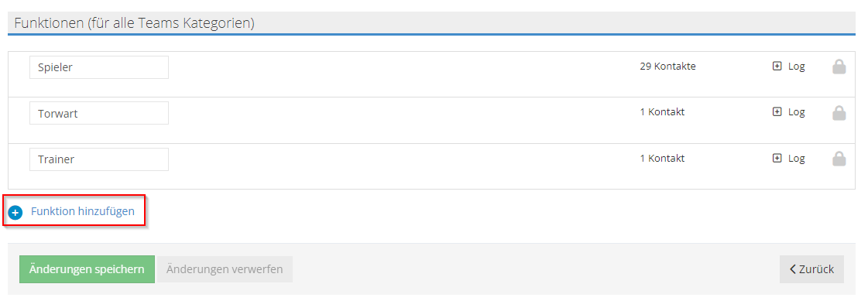
Task: Open the 29 Kontakte count for Spieler
Action: tap(667, 67)
